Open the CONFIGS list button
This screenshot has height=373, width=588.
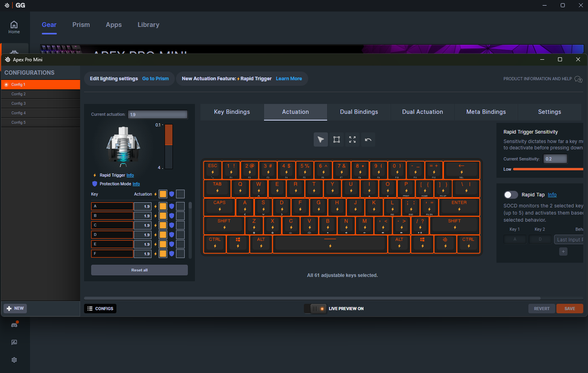[100, 309]
